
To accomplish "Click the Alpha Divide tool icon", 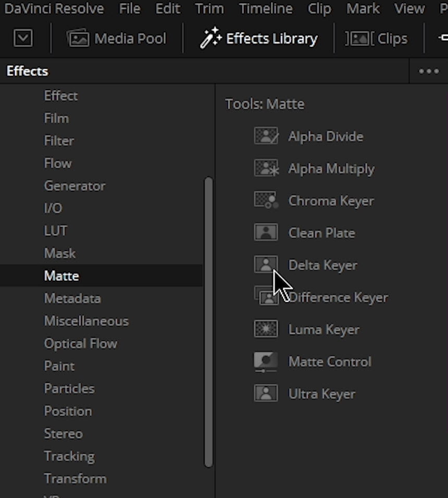I will coord(266,136).
